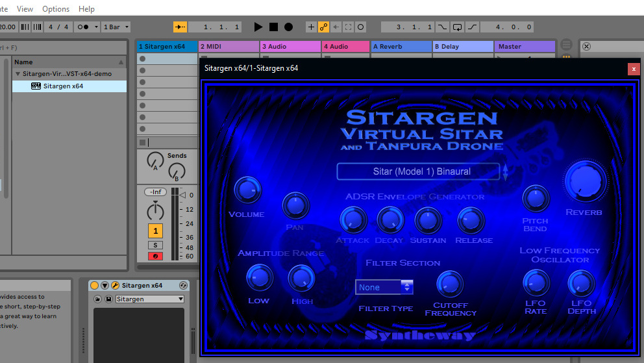Toggle the Punch-Out switch icon

tap(473, 27)
